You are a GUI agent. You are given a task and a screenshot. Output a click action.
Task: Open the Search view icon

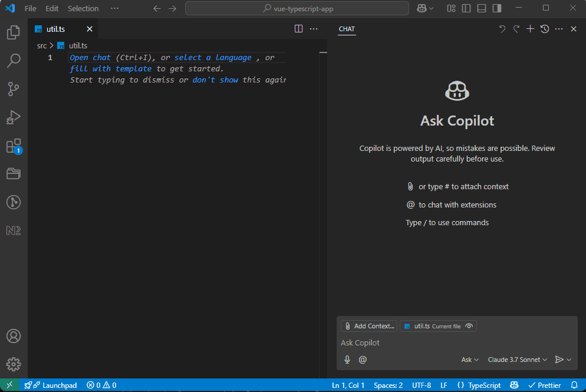coord(14,61)
